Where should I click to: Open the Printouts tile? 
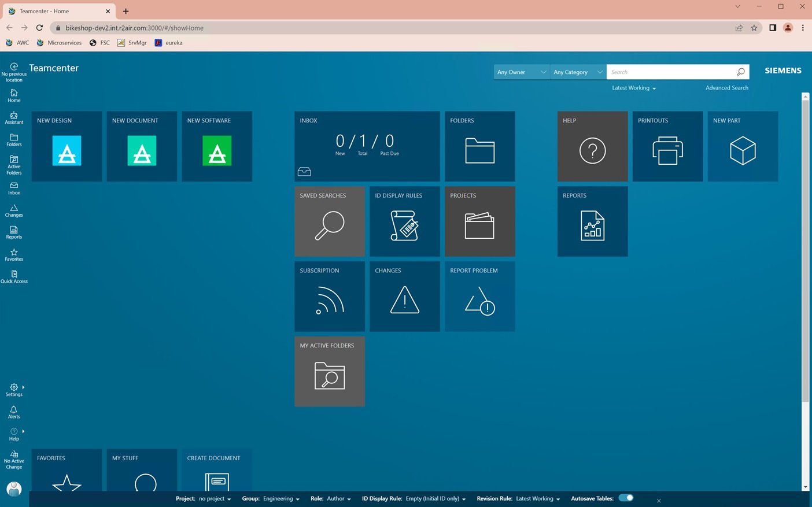tap(667, 146)
